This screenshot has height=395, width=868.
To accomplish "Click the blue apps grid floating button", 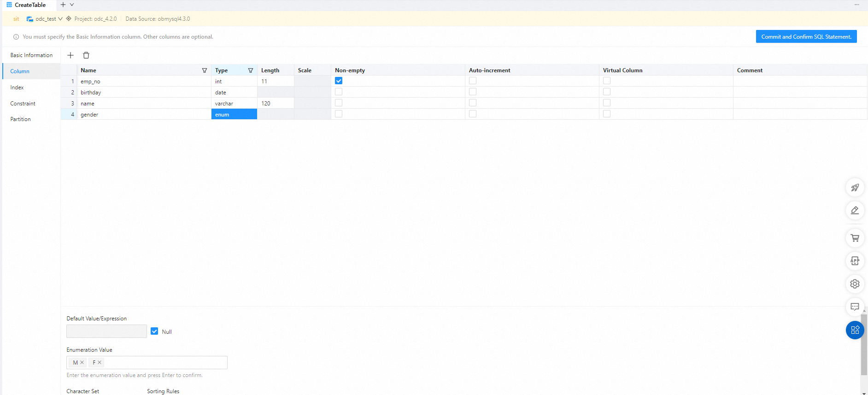I will point(855,330).
